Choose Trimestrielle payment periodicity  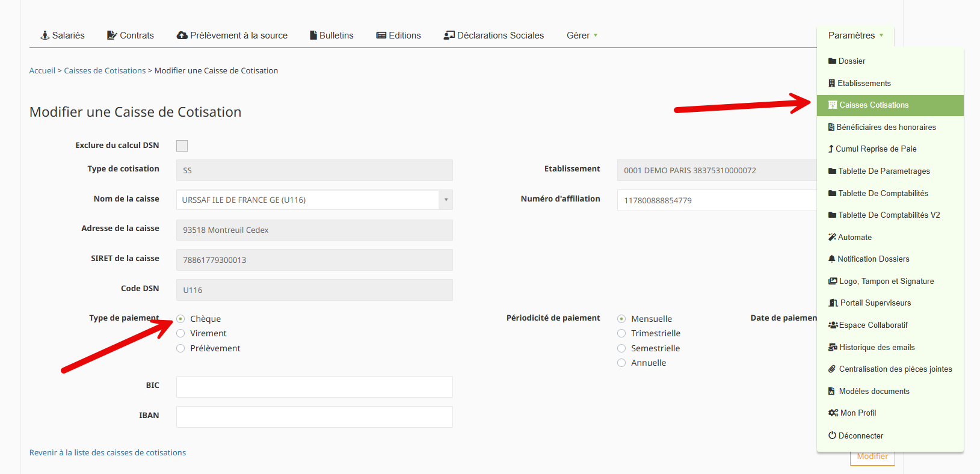coord(621,333)
